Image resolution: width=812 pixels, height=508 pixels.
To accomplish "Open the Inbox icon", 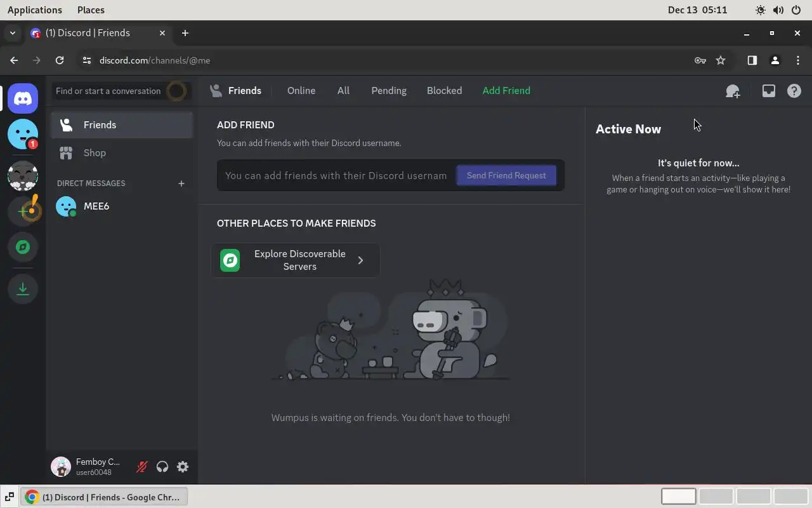I will (768, 91).
